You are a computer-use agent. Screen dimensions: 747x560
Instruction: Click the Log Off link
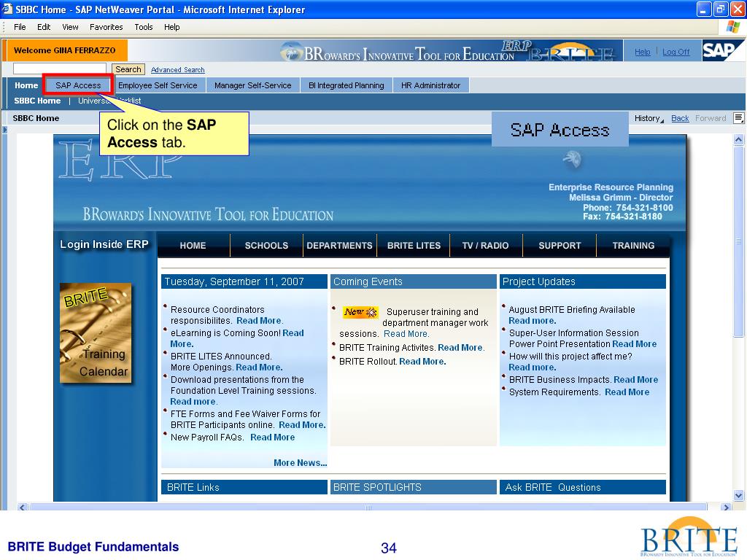[x=676, y=52]
